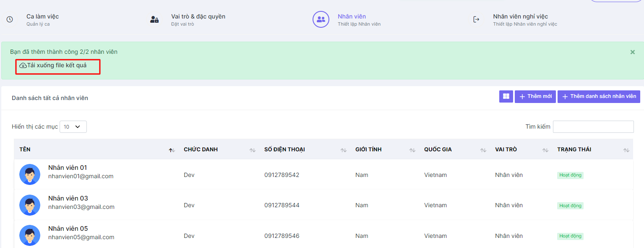Click avatar of Nhân viên 01
The height and width of the screenshot is (248, 644).
tap(30, 174)
